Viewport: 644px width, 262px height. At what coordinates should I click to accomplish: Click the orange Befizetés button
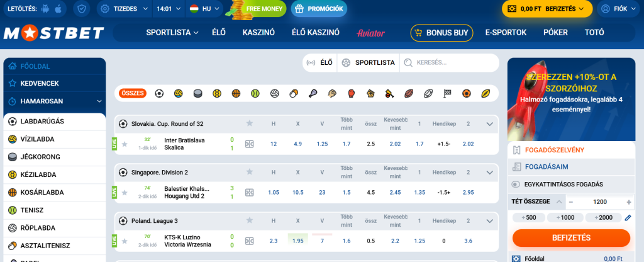coord(570,237)
